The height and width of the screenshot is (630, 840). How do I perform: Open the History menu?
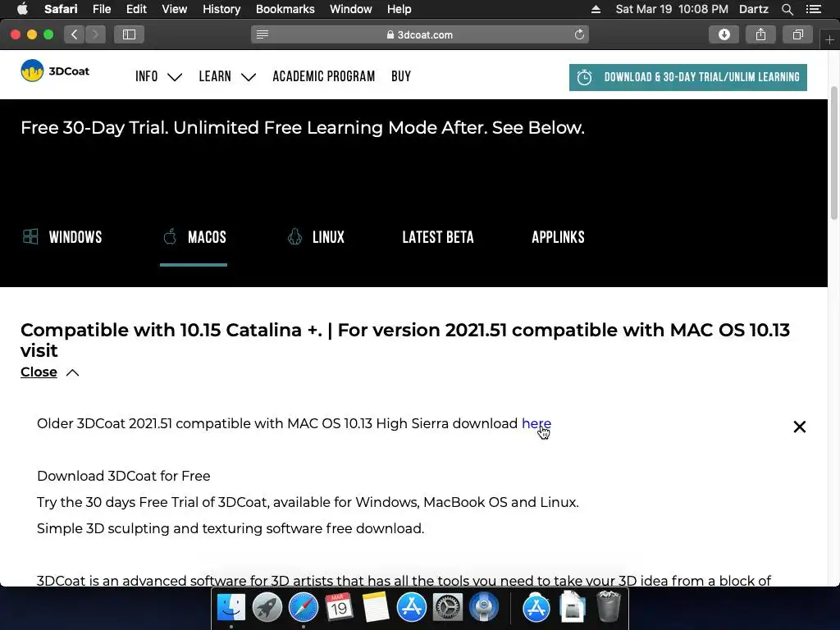[221, 9]
